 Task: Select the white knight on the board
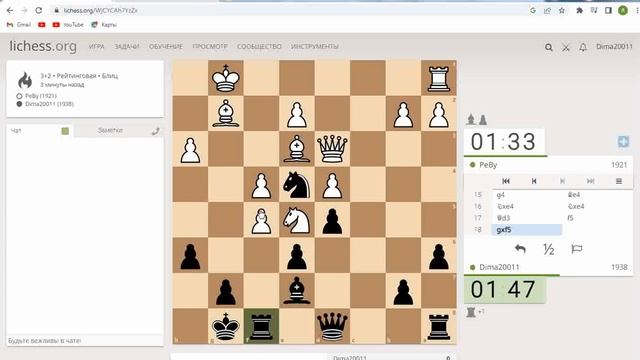297,220
